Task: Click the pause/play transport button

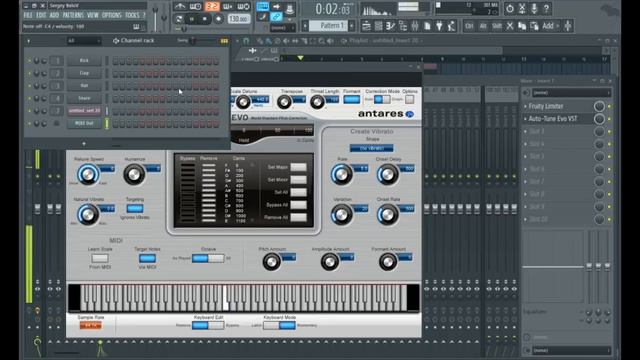Action: click(x=192, y=19)
